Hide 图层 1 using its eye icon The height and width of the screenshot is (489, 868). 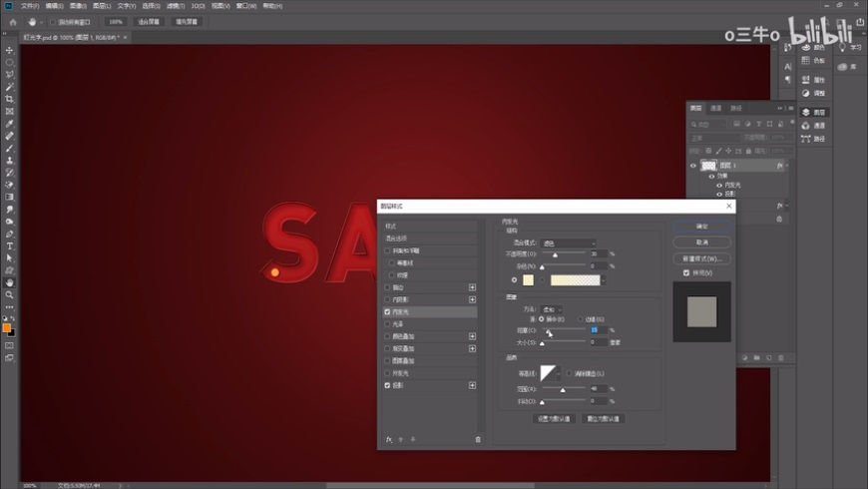point(693,166)
